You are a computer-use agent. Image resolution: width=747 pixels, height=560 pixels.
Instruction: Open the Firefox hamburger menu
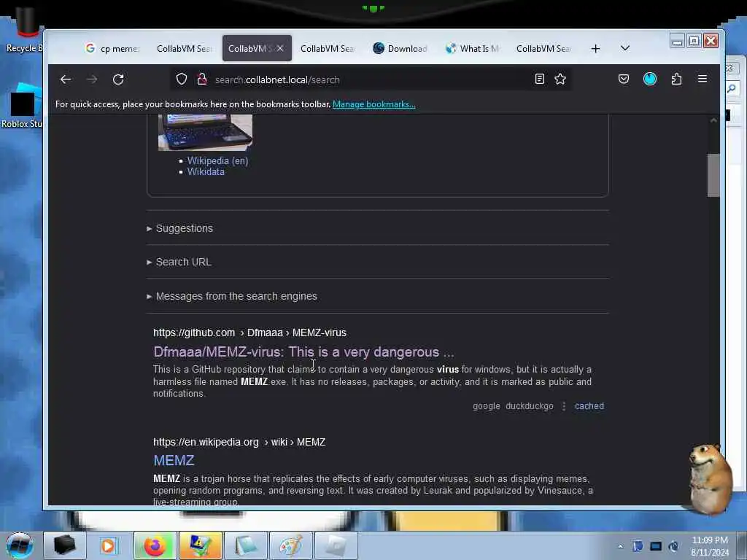point(703,79)
